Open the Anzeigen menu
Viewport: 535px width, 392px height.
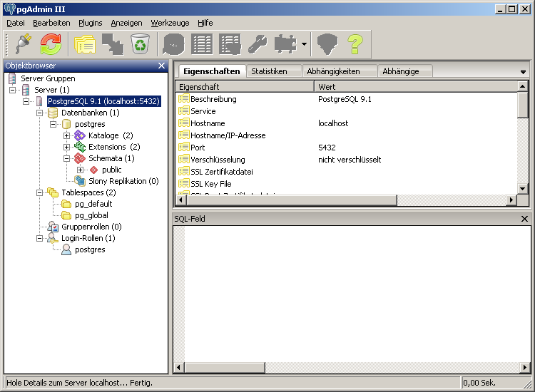[126, 23]
